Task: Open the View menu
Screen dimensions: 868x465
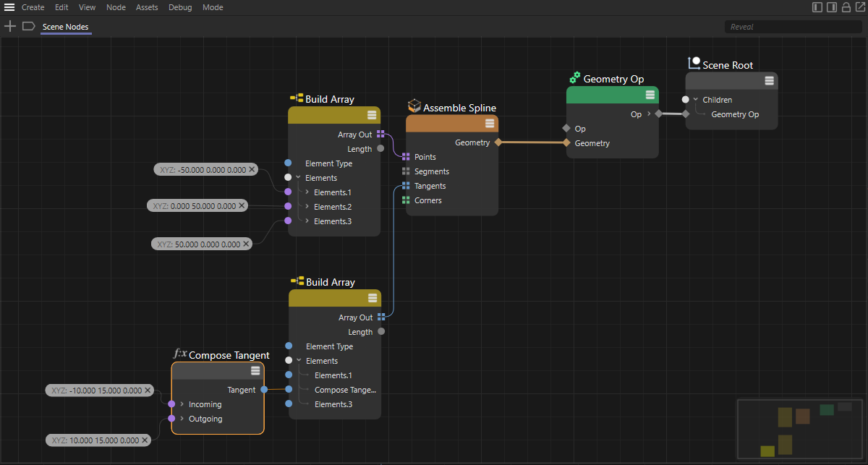Action: tap(87, 7)
